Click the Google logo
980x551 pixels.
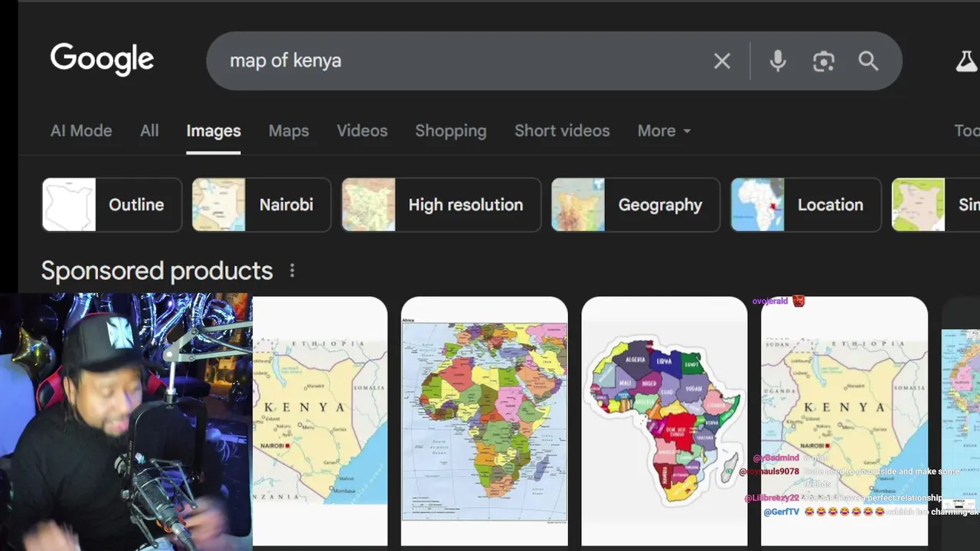pyautogui.click(x=102, y=60)
